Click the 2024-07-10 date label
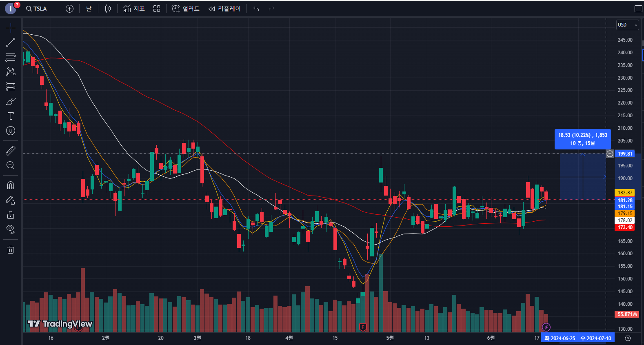The height and width of the screenshot is (345, 644). pos(596,338)
